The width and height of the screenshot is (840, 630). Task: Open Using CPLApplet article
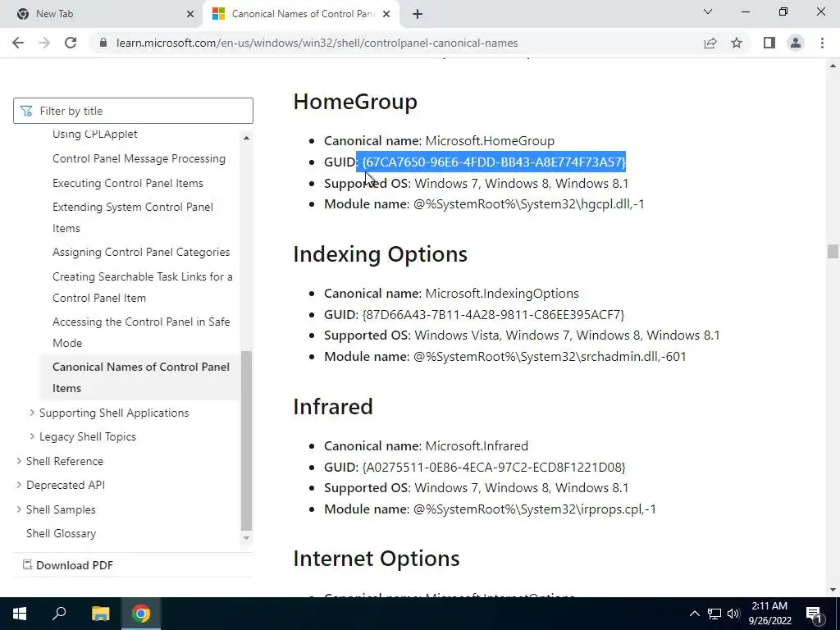[x=95, y=134]
